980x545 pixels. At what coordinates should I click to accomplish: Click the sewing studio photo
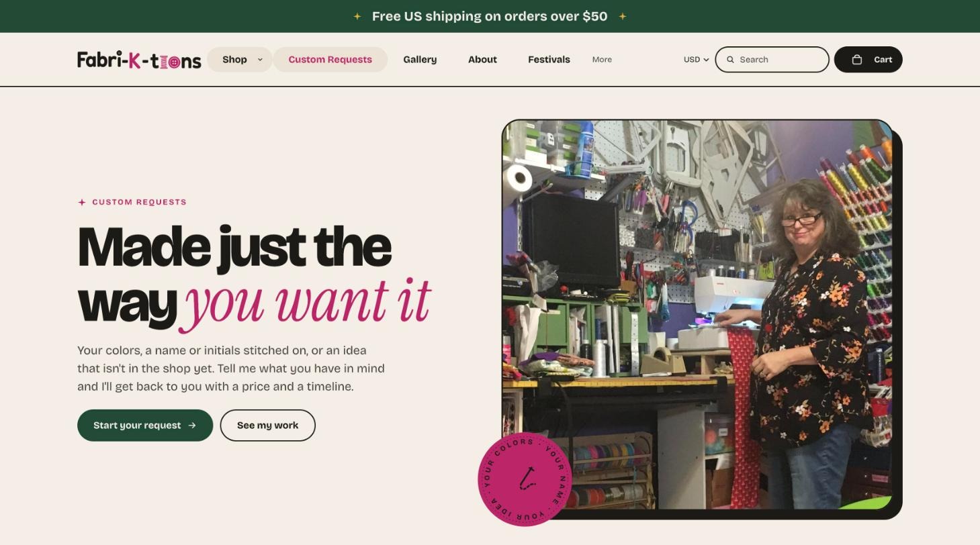[697, 314]
